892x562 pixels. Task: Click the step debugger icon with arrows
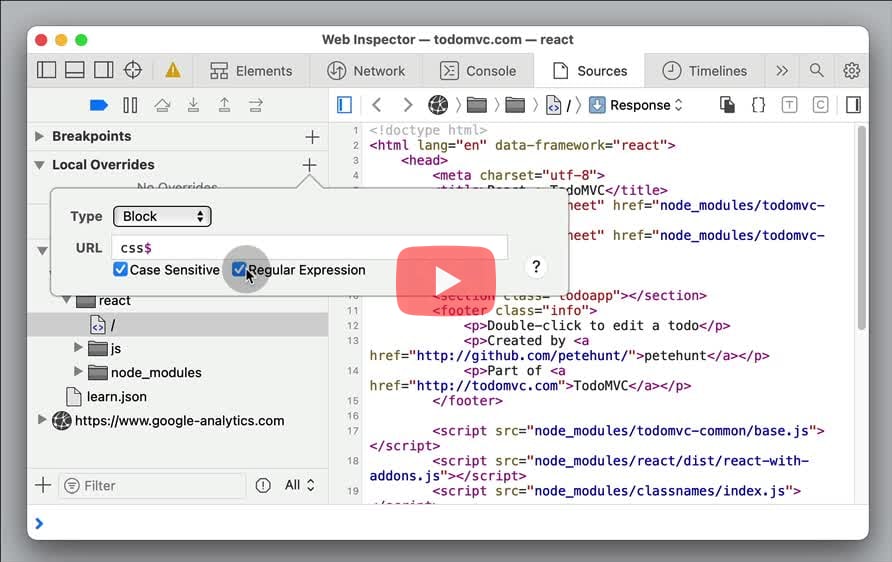point(256,105)
